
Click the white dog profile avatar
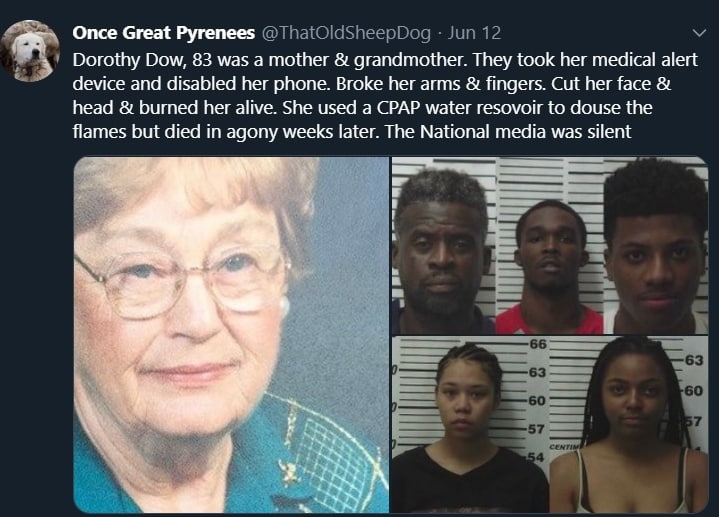pos(30,50)
